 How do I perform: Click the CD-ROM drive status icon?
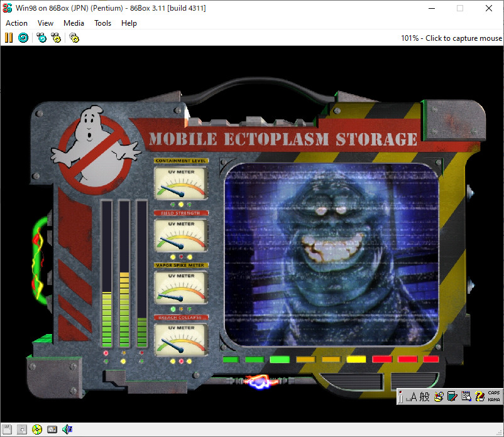click(37, 429)
